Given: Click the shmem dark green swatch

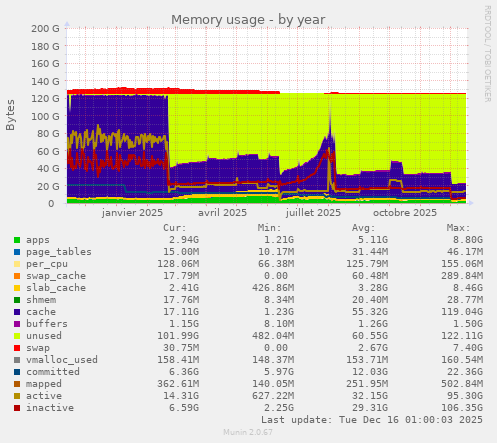Looking at the screenshot, I should pyautogui.click(x=17, y=300).
